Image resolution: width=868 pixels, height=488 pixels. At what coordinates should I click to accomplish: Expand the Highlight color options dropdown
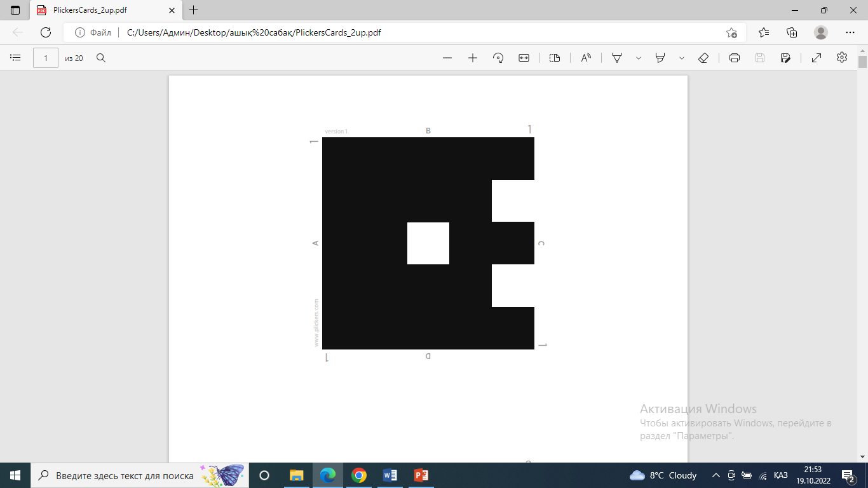[x=682, y=58]
